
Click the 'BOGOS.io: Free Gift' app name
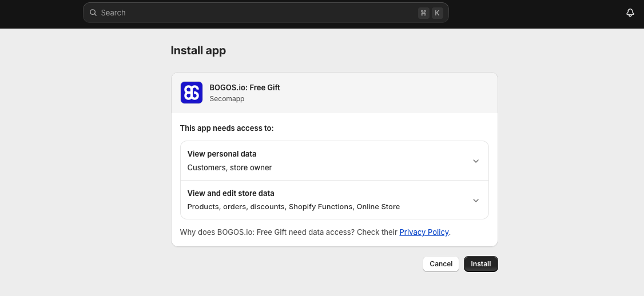point(245,87)
